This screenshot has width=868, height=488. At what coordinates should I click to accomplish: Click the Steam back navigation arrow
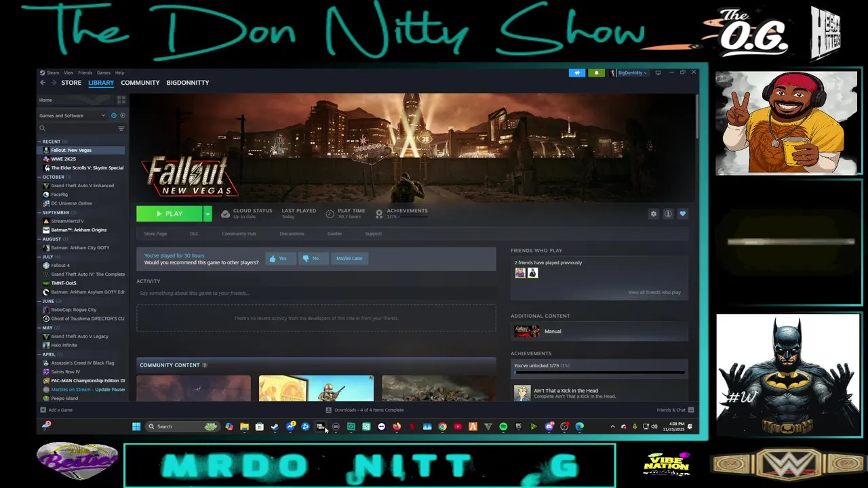[x=42, y=83]
